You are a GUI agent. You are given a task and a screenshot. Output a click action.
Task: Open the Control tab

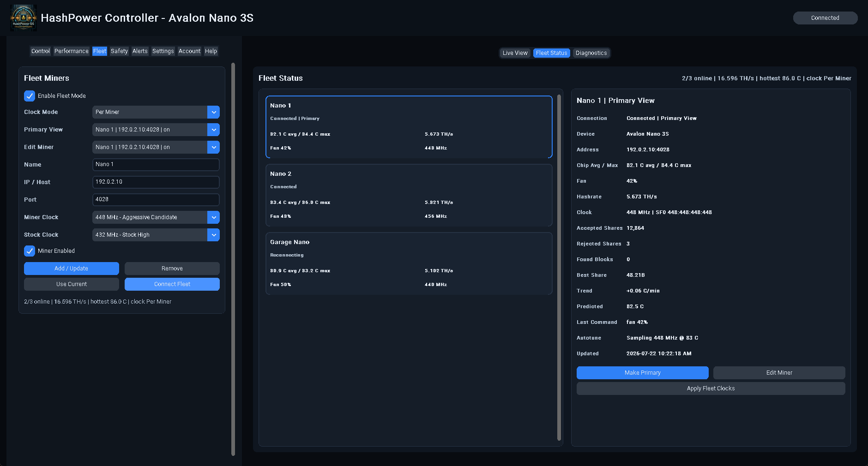pyautogui.click(x=41, y=51)
